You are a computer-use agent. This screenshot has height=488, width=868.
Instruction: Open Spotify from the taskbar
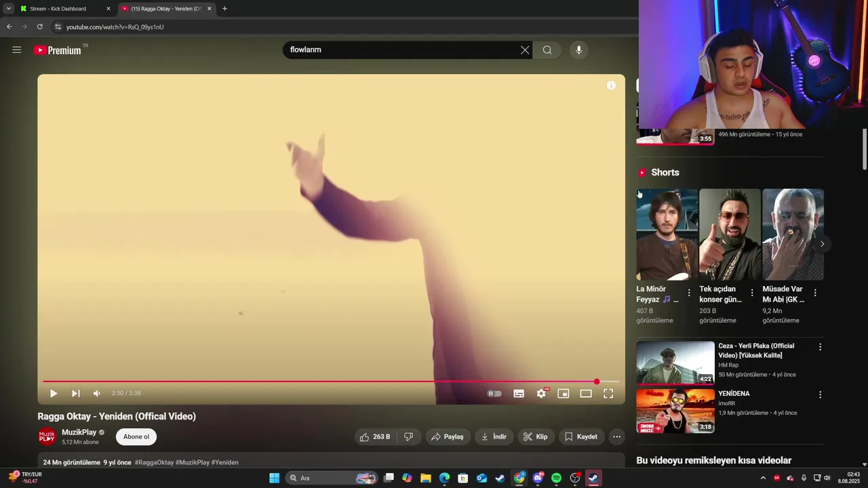tap(556, 478)
